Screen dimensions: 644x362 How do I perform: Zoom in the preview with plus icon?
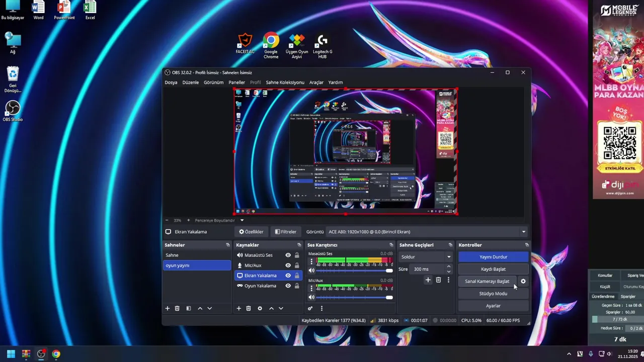[189, 220]
